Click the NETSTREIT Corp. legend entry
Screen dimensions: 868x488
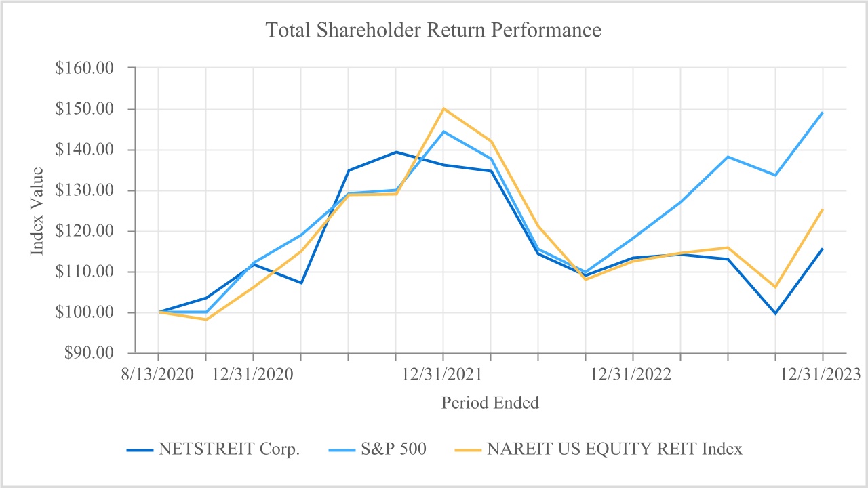pos(229,449)
